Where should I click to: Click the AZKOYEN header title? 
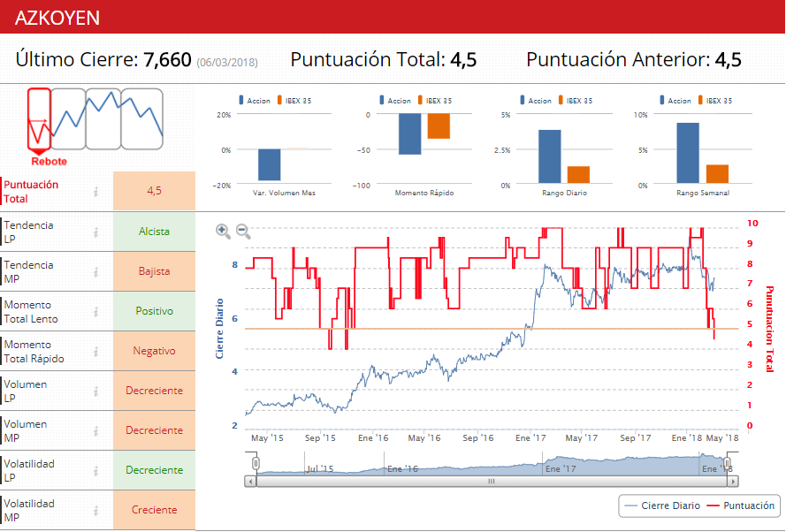click(57, 18)
